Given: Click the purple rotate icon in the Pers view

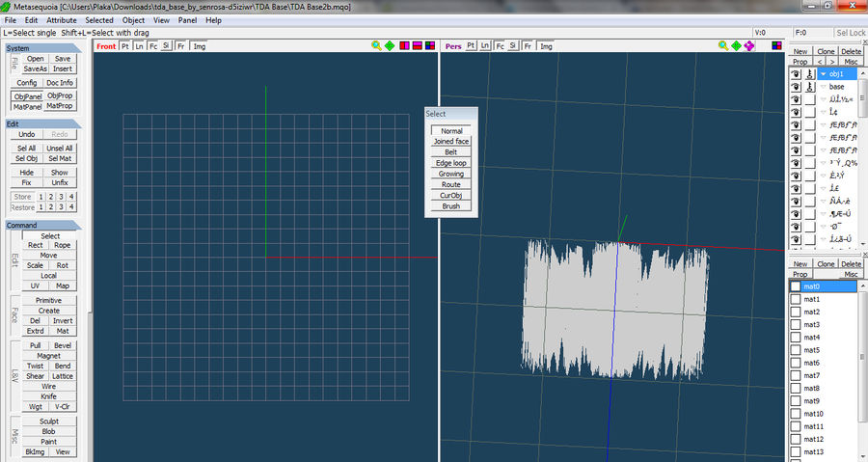Looking at the screenshot, I should click(749, 46).
